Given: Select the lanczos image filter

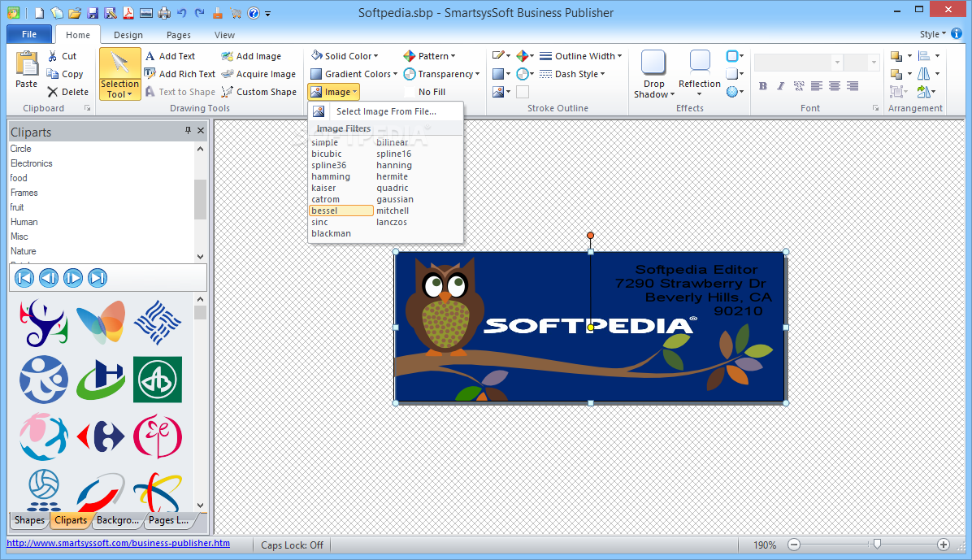Looking at the screenshot, I should coord(391,222).
